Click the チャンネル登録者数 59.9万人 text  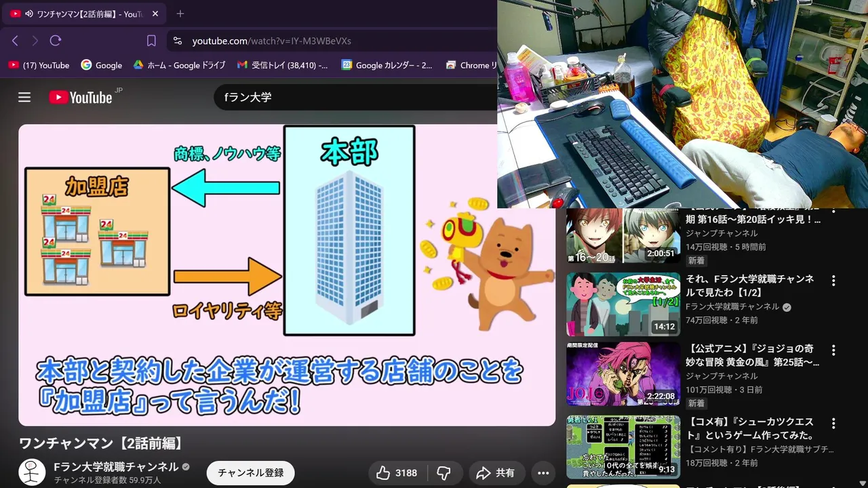coord(108,480)
